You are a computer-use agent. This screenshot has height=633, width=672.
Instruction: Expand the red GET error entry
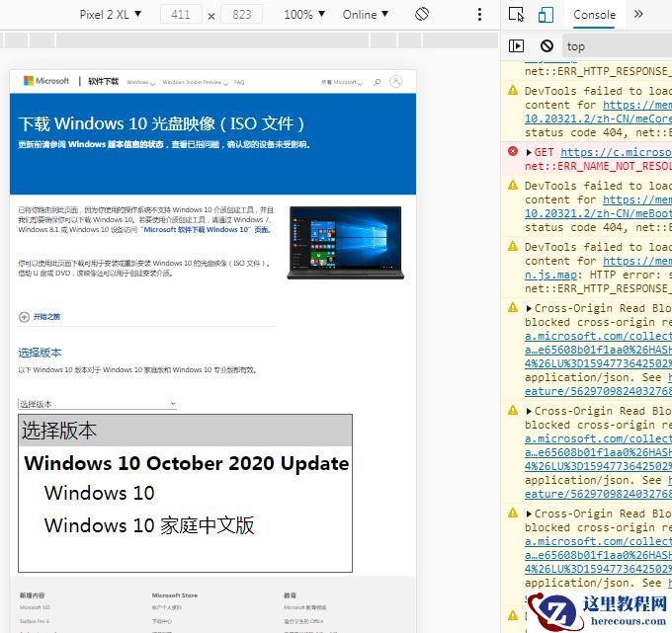[x=529, y=152]
